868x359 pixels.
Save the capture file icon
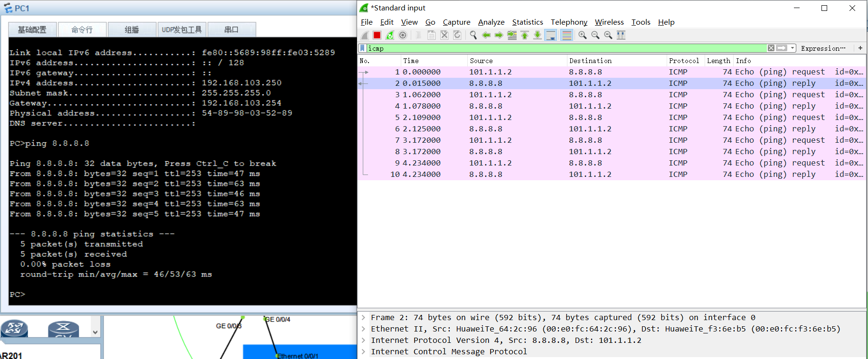pyautogui.click(x=432, y=35)
